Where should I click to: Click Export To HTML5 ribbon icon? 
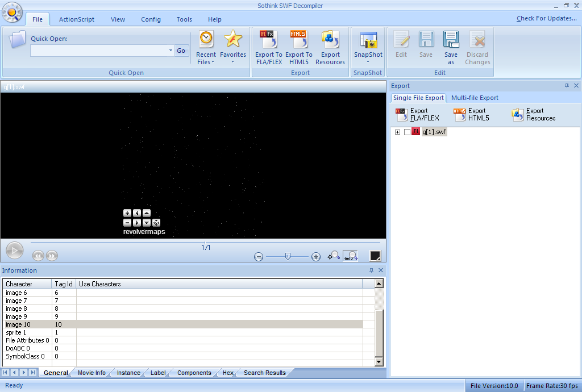pos(299,48)
